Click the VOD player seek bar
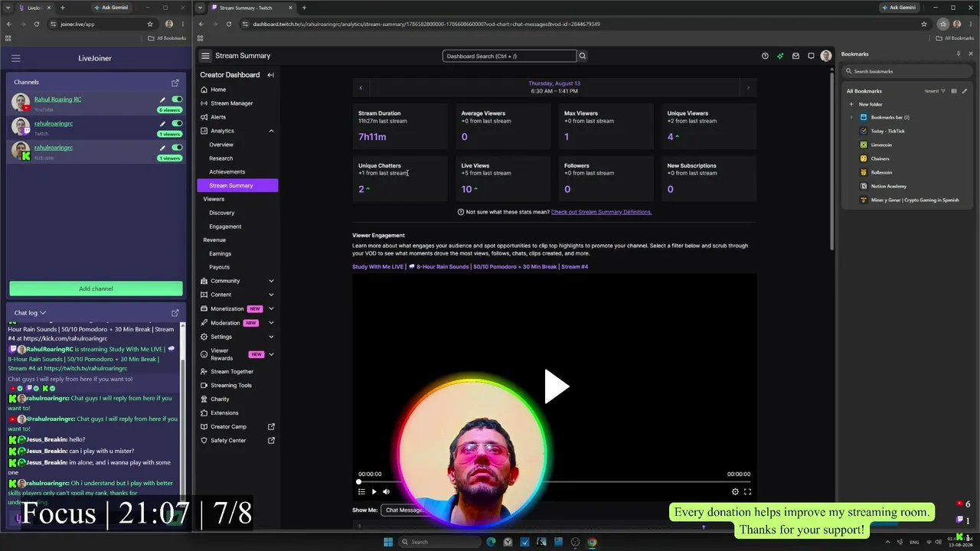Image resolution: width=980 pixels, height=551 pixels. pyautogui.click(x=554, y=482)
